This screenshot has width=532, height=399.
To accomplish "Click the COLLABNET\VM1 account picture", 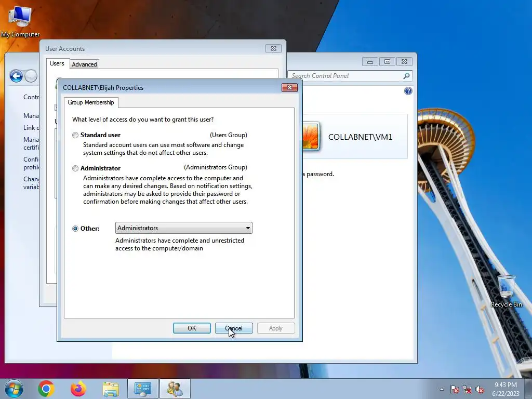I will pos(311,137).
